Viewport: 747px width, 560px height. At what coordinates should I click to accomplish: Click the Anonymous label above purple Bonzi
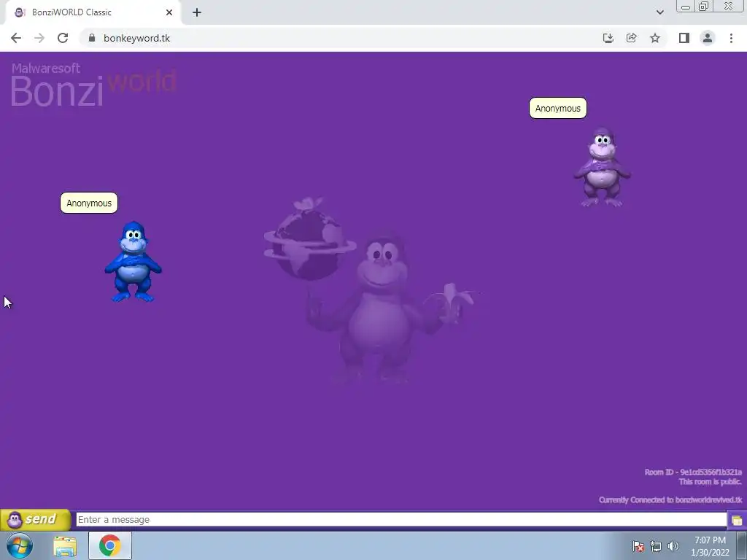pyautogui.click(x=558, y=108)
